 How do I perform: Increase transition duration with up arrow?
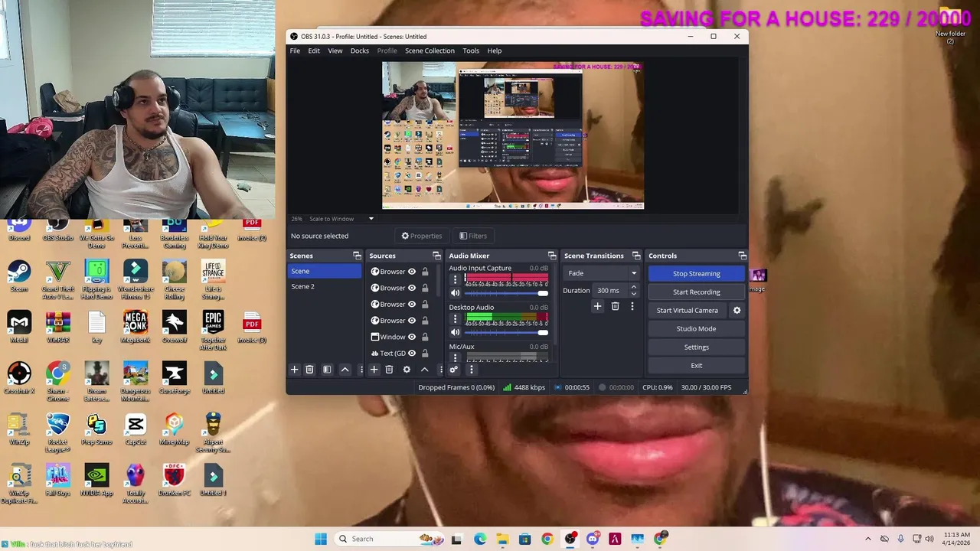(633, 287)
